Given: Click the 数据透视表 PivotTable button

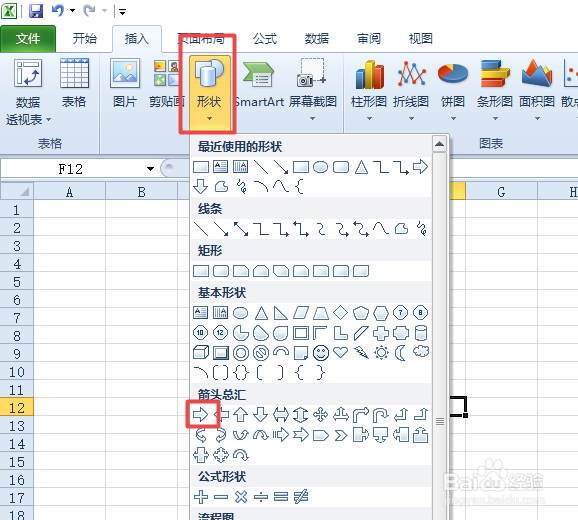Looking at the screenshot, I should click(x=28, y=92).
